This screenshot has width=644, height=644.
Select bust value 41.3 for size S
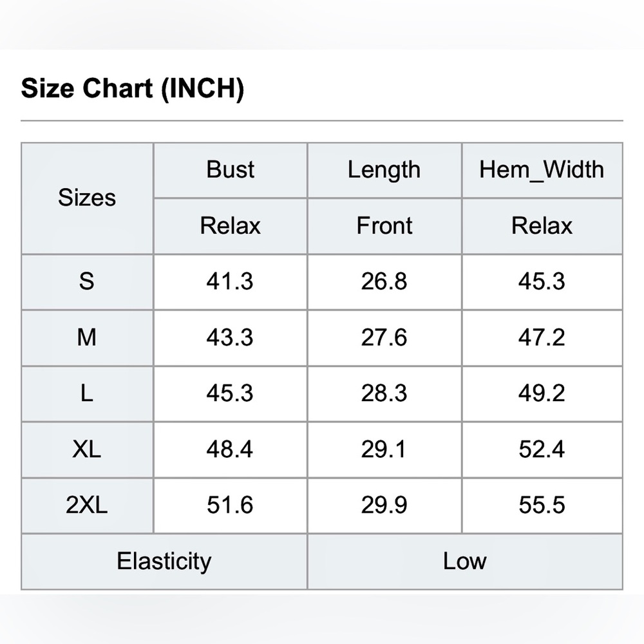[x=231, y=282]
